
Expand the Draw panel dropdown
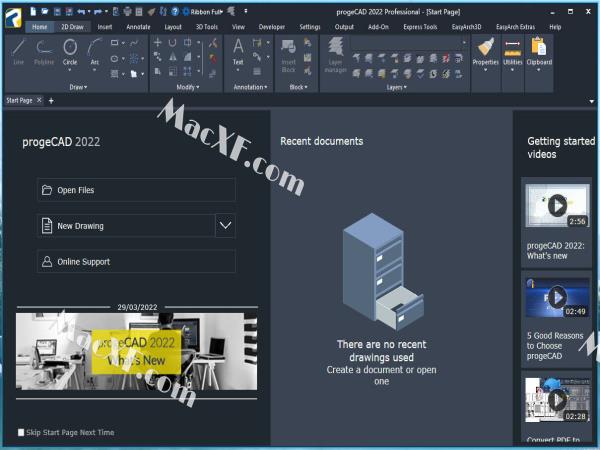[78, 87]
